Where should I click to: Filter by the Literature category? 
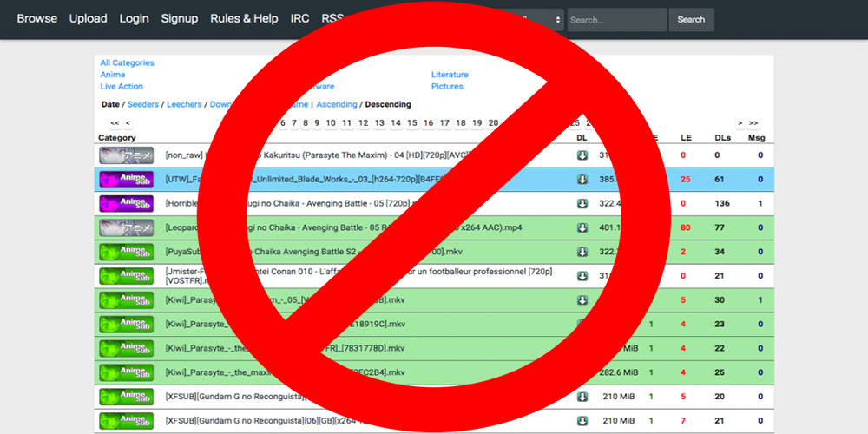click(450, 75)
